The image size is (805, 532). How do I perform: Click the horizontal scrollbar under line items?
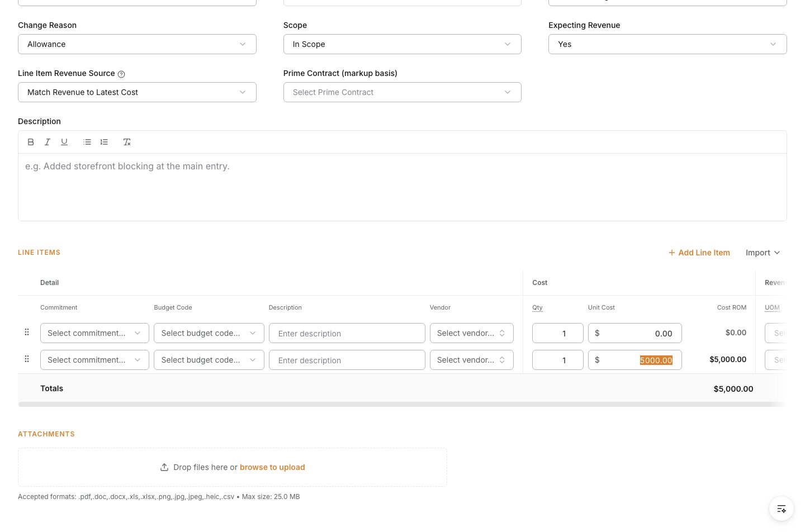pos(401,404)
